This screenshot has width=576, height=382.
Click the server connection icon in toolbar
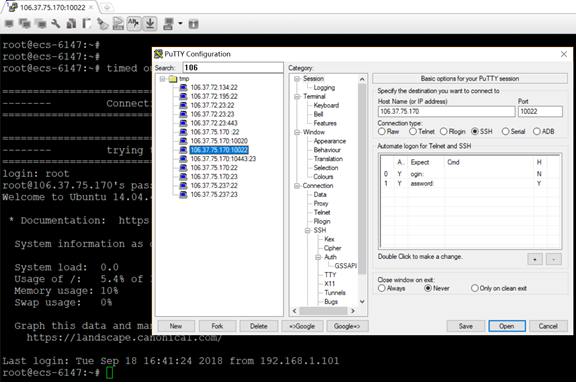click(168, 24)
